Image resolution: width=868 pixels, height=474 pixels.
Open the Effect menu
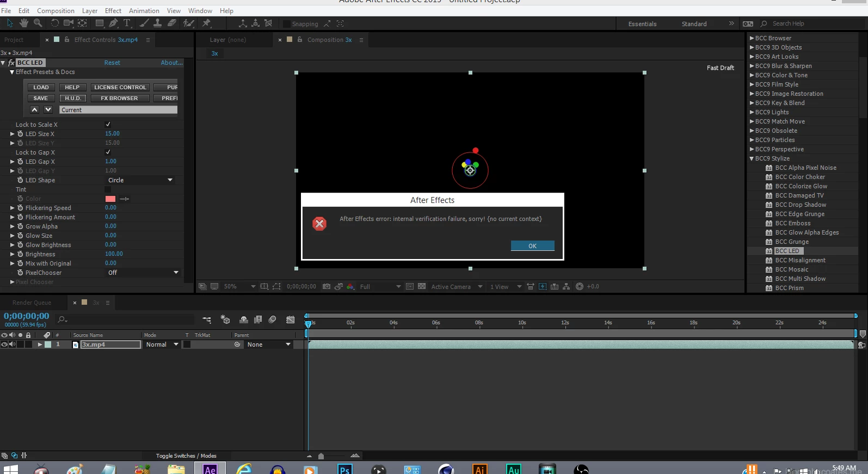click(113, 11)
